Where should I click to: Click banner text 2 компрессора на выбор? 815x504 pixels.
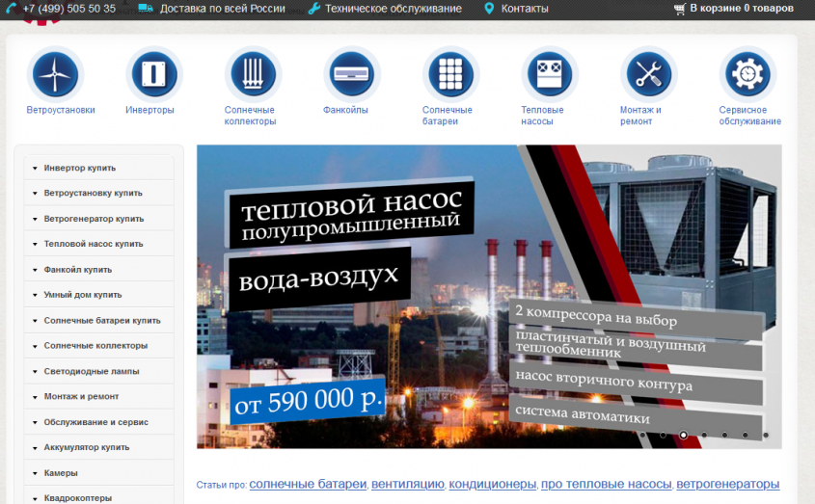(x=596, y=315)
